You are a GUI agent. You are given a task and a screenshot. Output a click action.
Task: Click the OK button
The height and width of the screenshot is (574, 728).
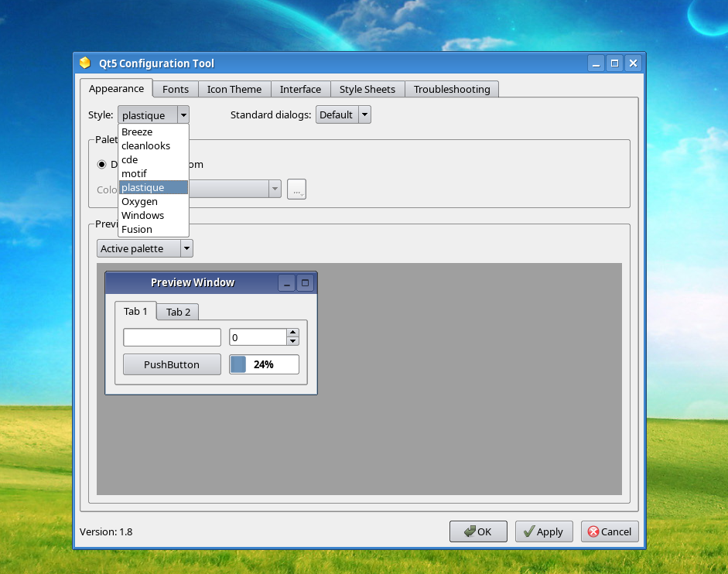coord(478,531)
